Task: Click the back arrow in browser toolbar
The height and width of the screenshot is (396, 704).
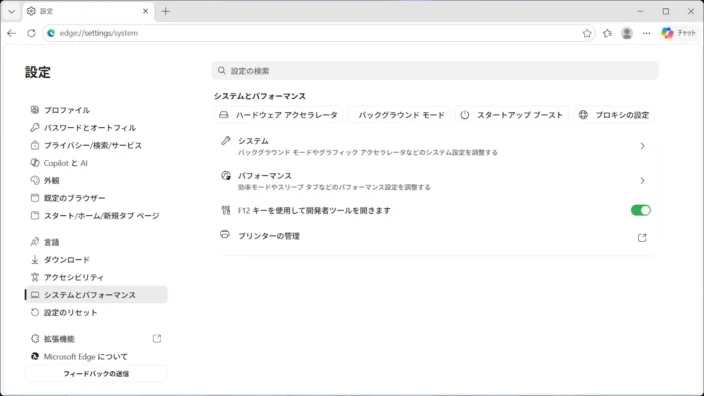Action: (12, 33)
